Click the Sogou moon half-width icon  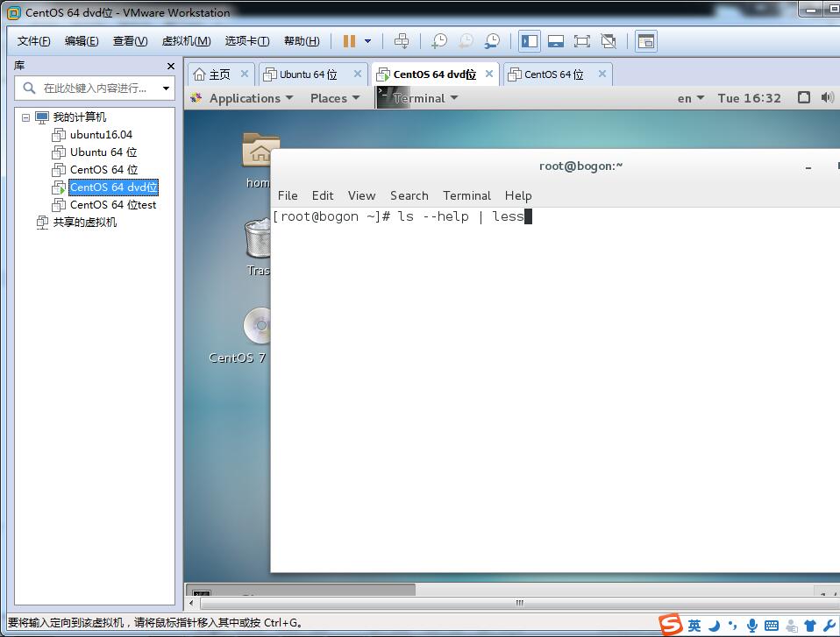pos(714,626)
